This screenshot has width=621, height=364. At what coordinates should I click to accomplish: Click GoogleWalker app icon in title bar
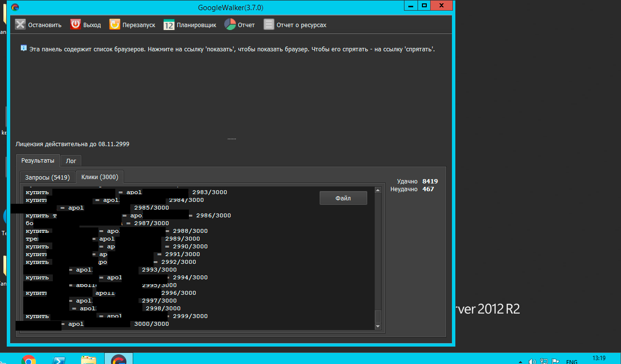coord(15,7)
